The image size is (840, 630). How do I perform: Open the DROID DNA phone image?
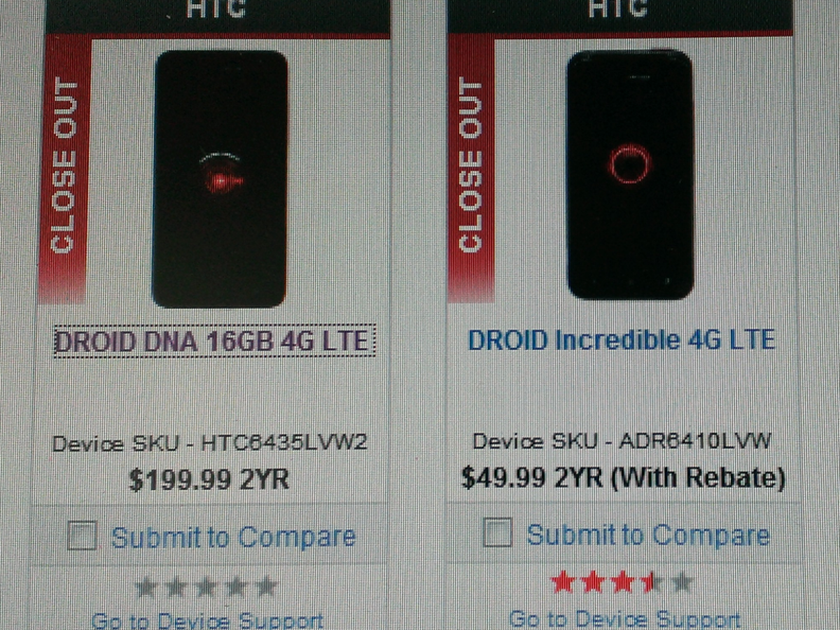[220, 179]
